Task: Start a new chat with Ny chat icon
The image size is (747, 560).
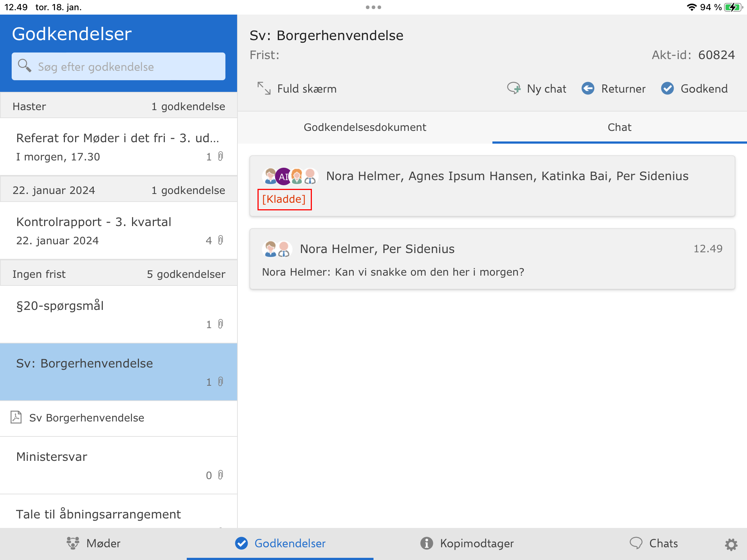Action: click(514, 88)
